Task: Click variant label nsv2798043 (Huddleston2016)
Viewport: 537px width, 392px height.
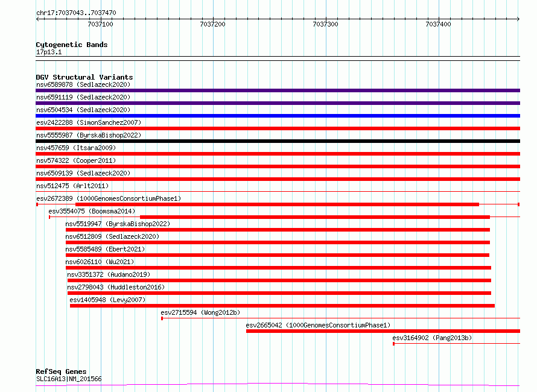Action: pos(116,287)
